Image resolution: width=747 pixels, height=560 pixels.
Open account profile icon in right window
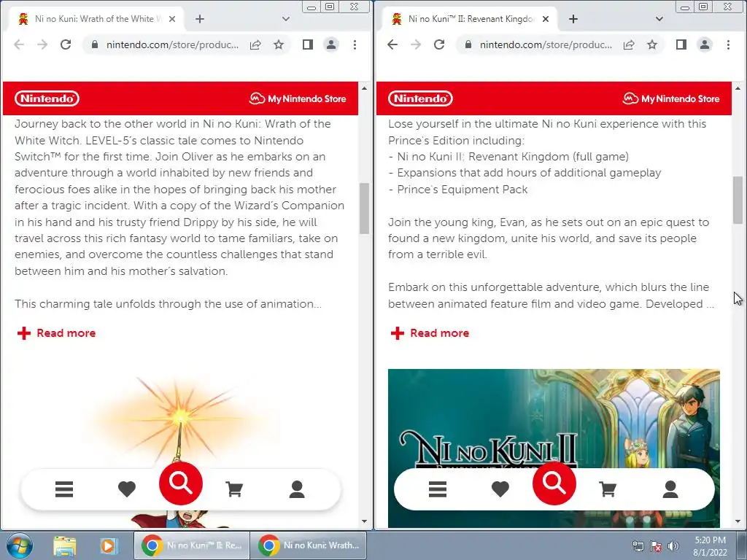670,489
